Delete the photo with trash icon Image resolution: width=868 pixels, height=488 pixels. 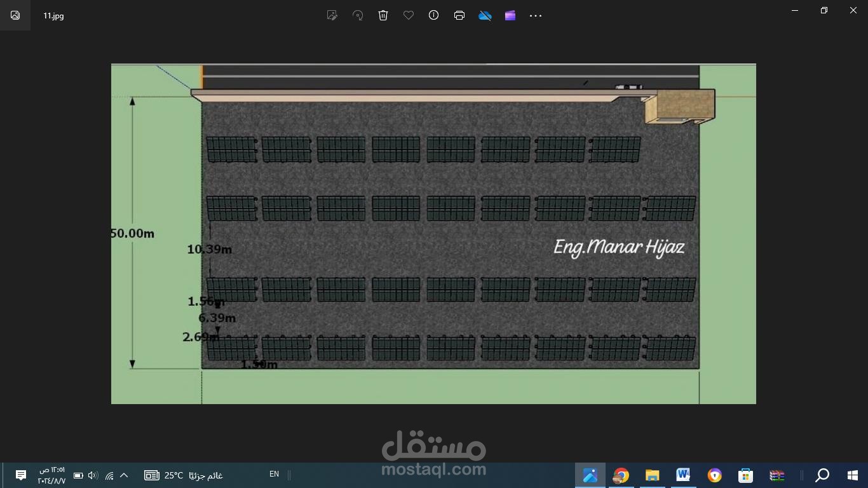pos(383,15)
